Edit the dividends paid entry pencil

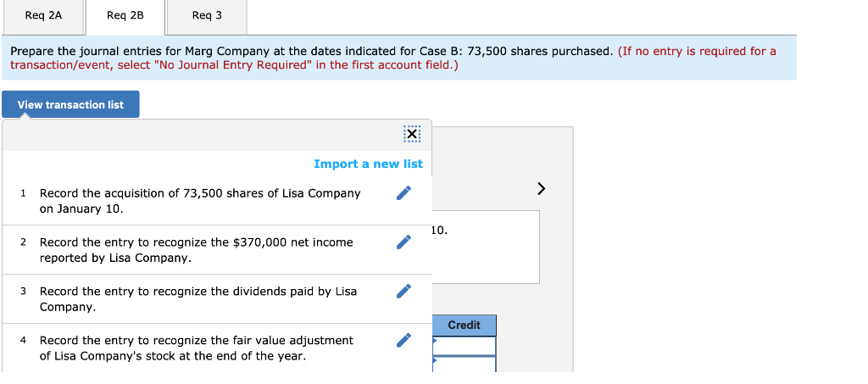point(404,291)
